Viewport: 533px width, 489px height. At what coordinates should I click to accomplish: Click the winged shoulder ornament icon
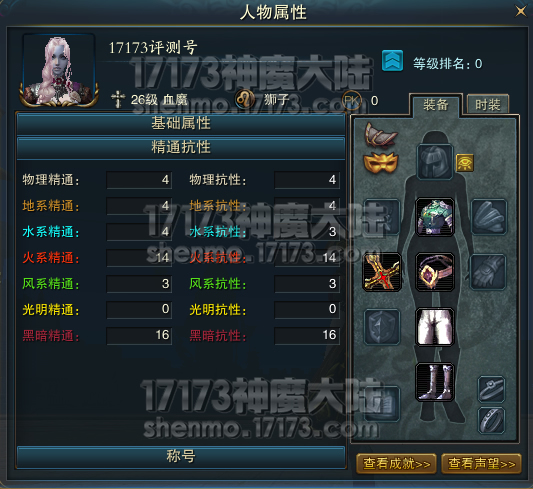click(x=380, y=135)
